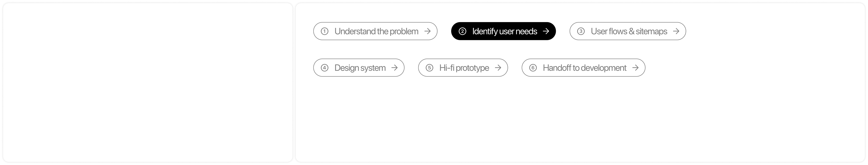
Task: Click the circled number 2 icon
Action: (462, 31)
